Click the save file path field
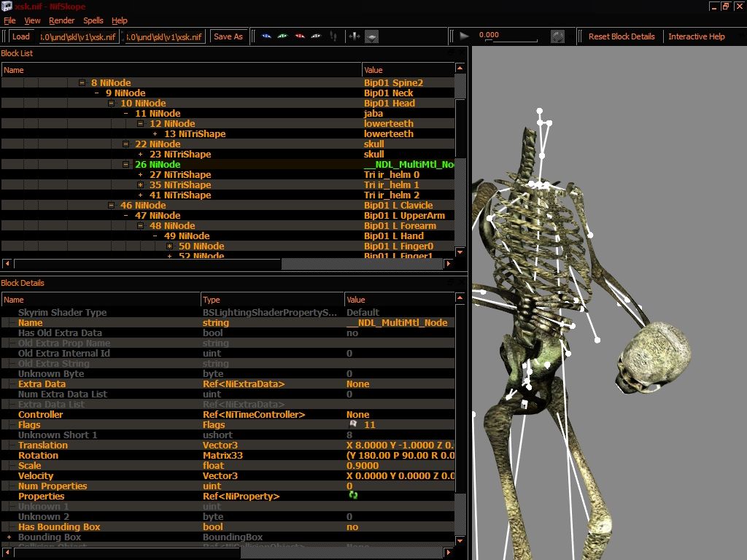Image resolution: width=747 pixels, height=560 pixels. click(x=165, y=36)
